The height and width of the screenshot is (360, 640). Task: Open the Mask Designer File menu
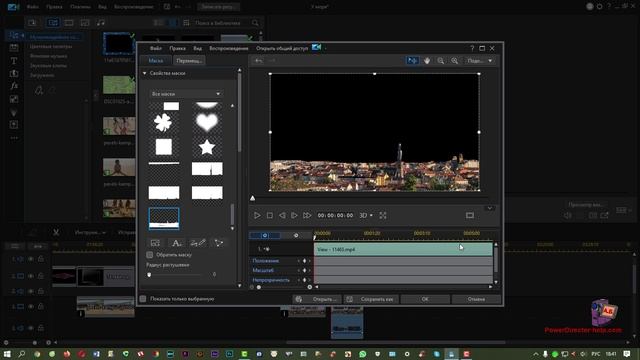(156, 48)
